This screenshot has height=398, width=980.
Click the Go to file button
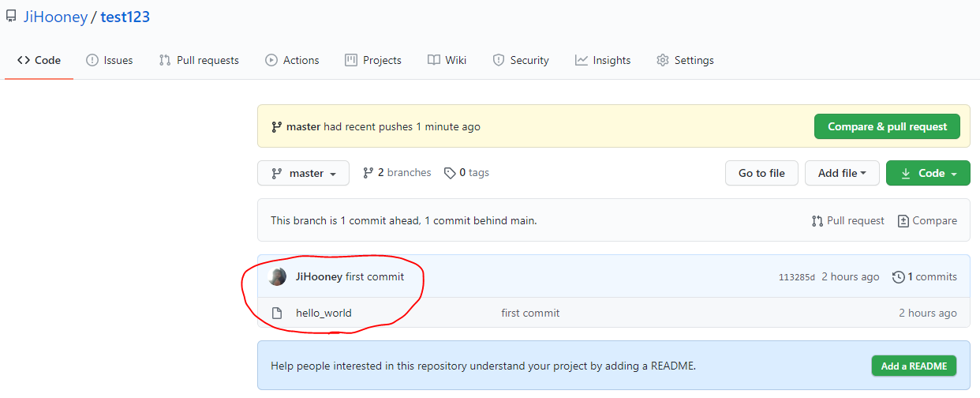761,173
